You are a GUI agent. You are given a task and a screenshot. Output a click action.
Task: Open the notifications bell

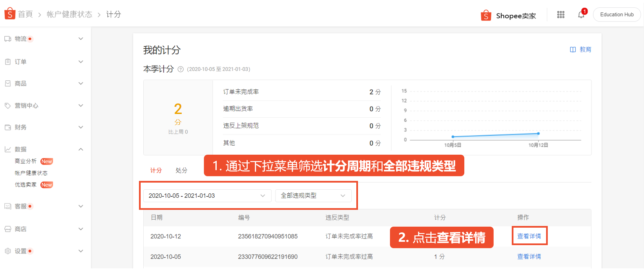point(581,15)
